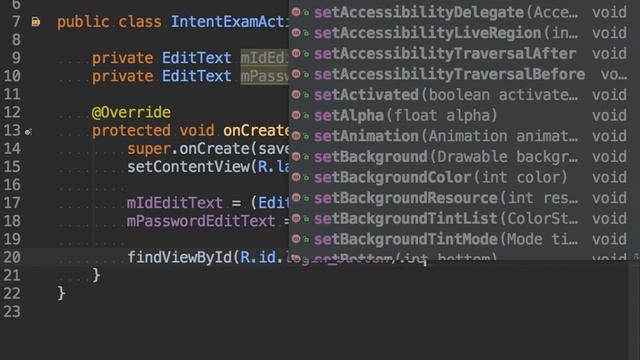Click the line number 21 in the gutter
The width and height of the screenshot is (640, 360).
[x=12, y=275]
